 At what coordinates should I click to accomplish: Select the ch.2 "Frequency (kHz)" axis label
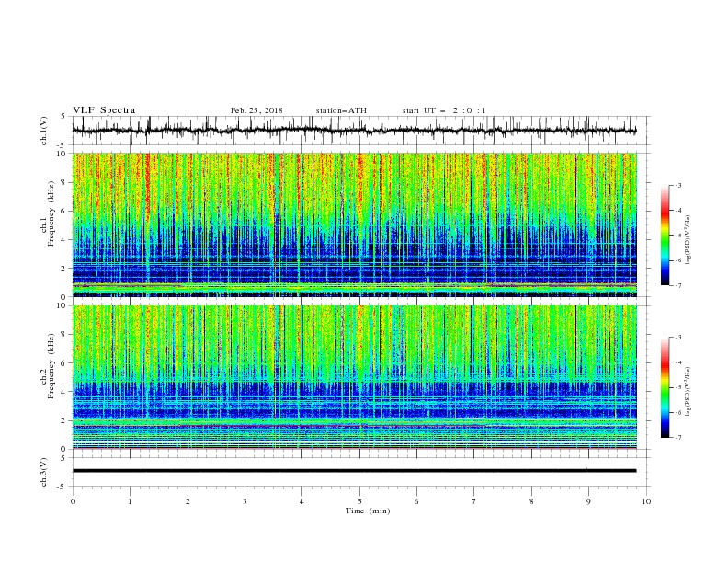[x=51, y=365]
